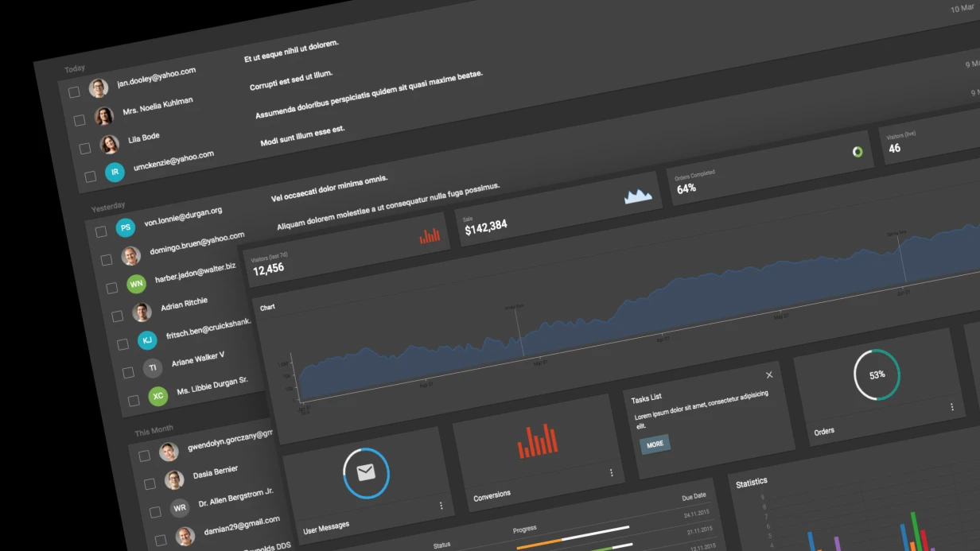
Task: Click the red bar icon beside Visitors 12,456
Action: 430,235
